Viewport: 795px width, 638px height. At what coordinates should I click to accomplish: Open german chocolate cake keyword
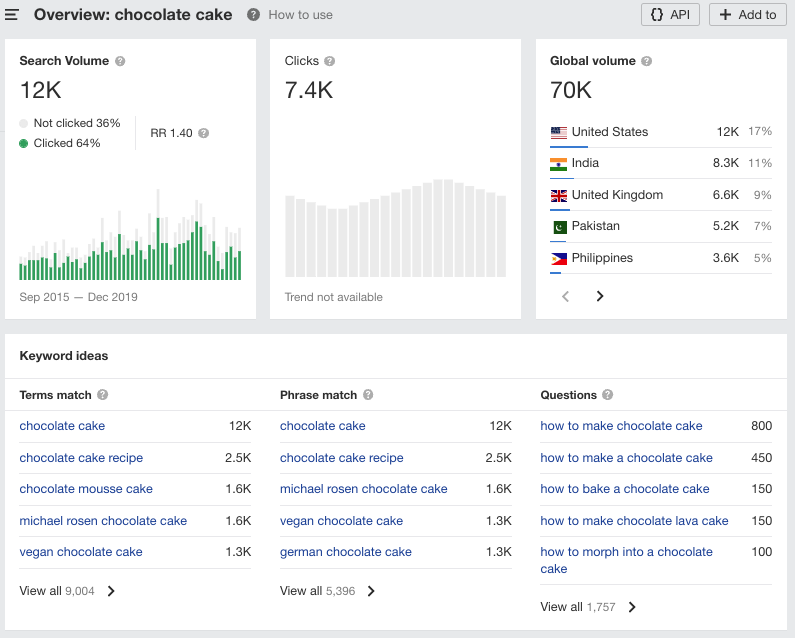pyautogui.click(x=346, y=552)
